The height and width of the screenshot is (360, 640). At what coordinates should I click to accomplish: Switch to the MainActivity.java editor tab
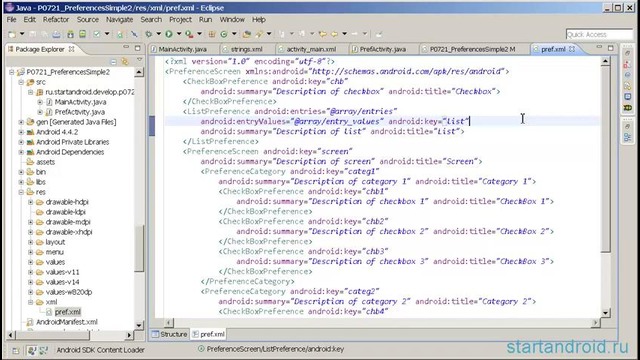[182, 49]
